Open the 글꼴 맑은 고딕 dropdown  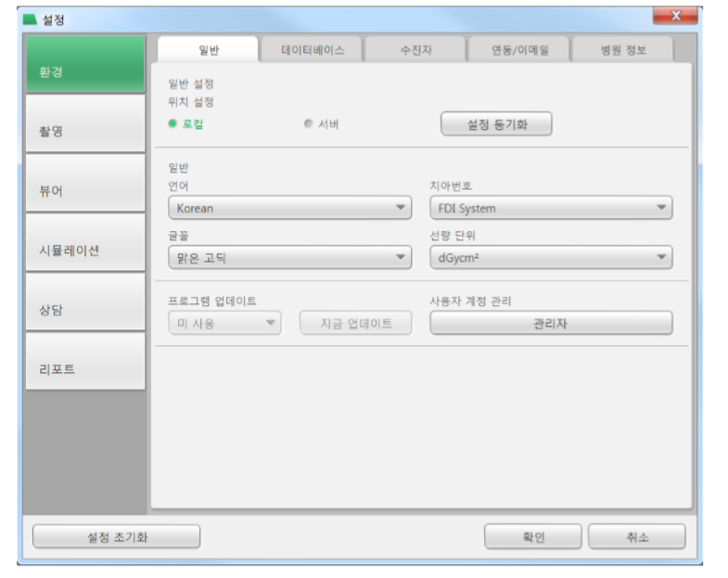coord(289,257)
